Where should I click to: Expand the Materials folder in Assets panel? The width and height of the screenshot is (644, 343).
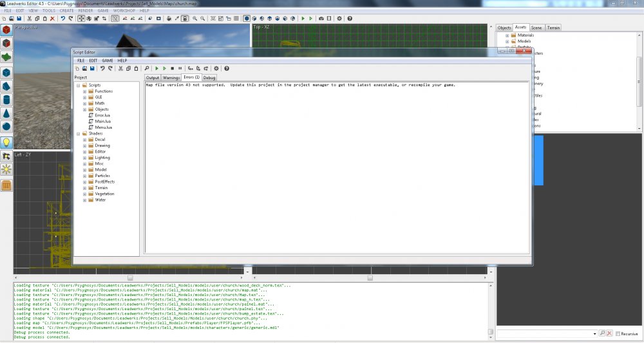[507, 35]
